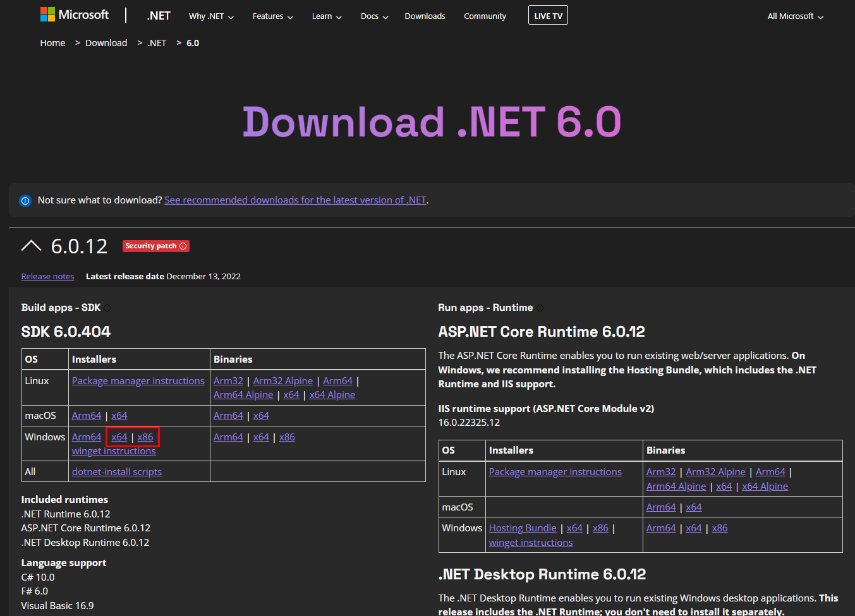Click the info icon beside Build apps - SDK

(x=107, y=308)
